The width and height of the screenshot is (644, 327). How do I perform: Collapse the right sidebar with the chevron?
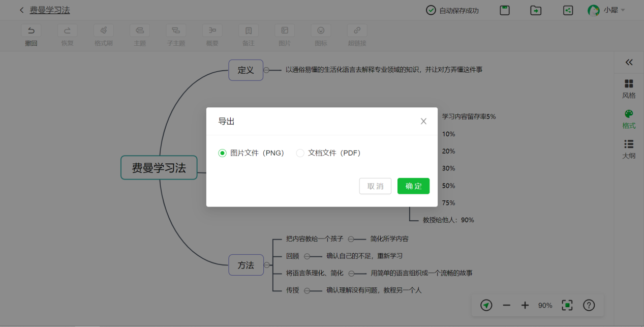[629, 63]
